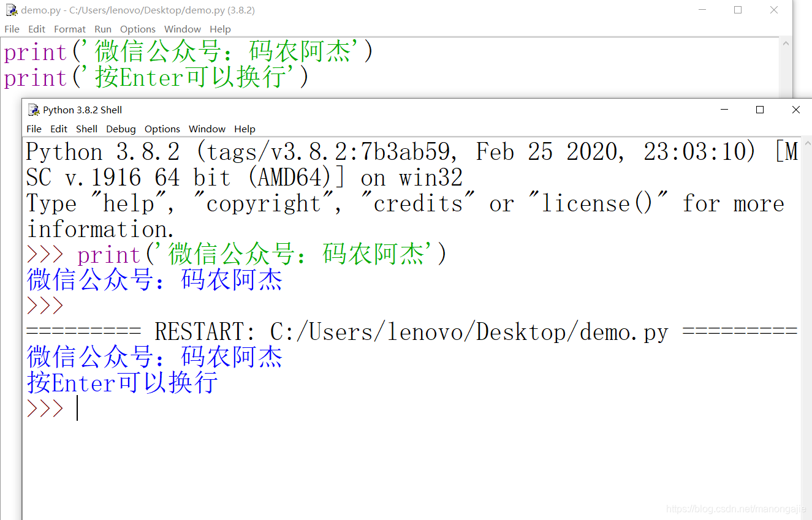Open Shell menu in Python Shell window

[x=86, y=129]
